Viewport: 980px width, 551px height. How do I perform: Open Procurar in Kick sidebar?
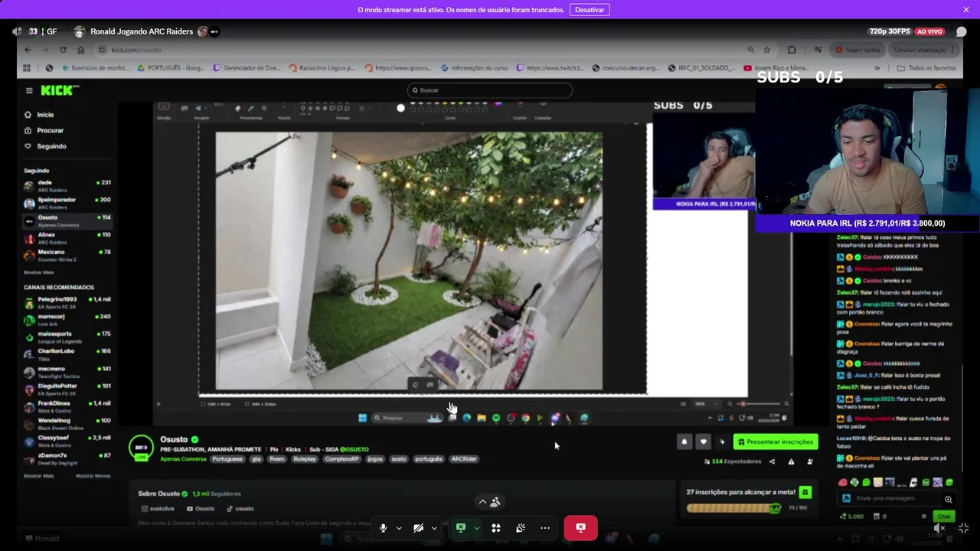pyautogui.click(x=50, y=130)
